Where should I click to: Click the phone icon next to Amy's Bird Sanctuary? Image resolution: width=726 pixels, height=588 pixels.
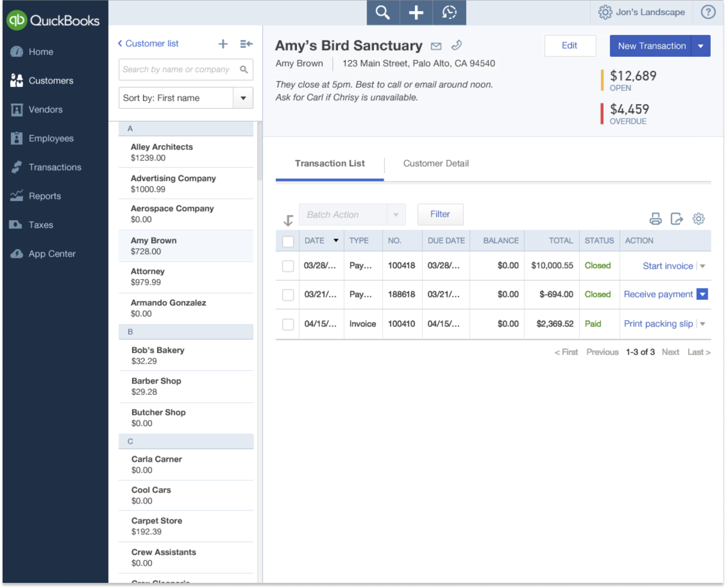(x=456, y=45)
